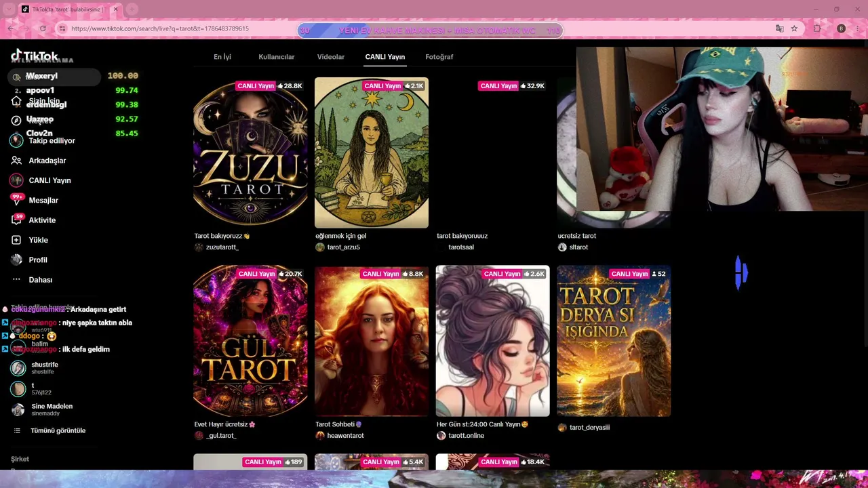Click the 'Her Gün st:24:00 Canlı Yayın' title
The height and width of the screenshot is (488, 868).
click(x=482, y=424)
